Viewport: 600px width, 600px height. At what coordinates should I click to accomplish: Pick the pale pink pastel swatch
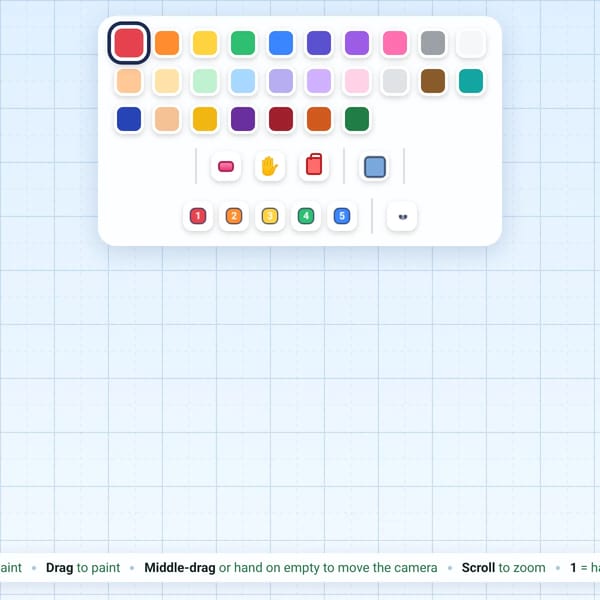357,81
